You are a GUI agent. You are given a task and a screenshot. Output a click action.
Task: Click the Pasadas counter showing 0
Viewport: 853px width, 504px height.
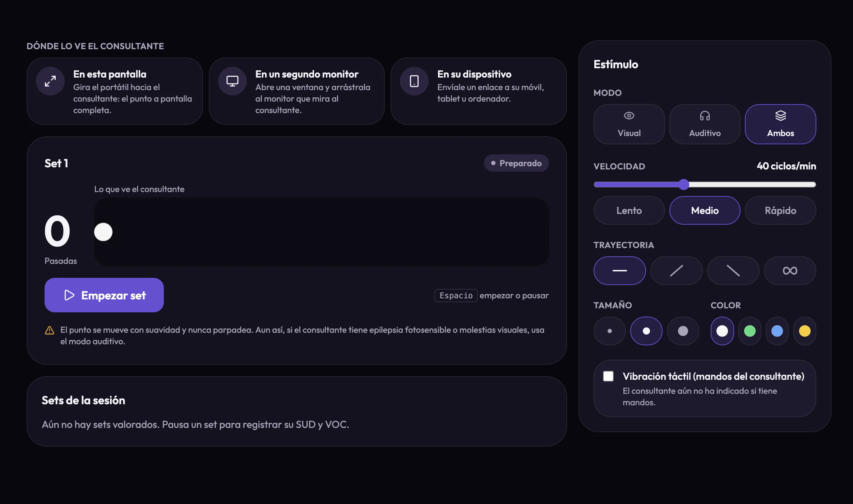click(57, 231)
